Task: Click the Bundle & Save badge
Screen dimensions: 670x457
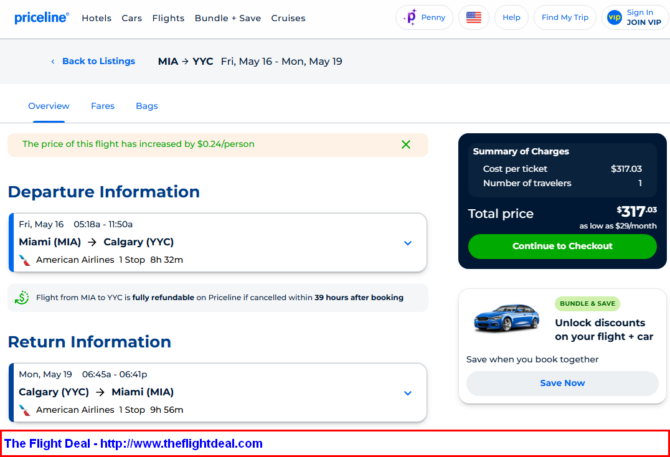Action: click(587, 304)
